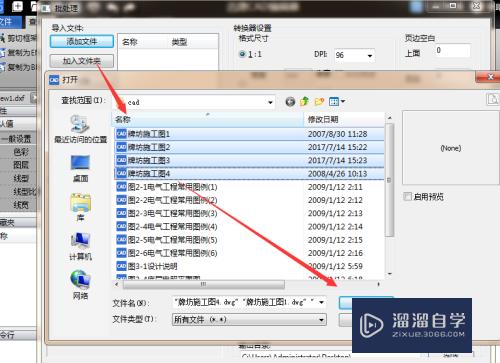Select 线型 in the left property panel
500x363 pixels.
click(21, 178)
